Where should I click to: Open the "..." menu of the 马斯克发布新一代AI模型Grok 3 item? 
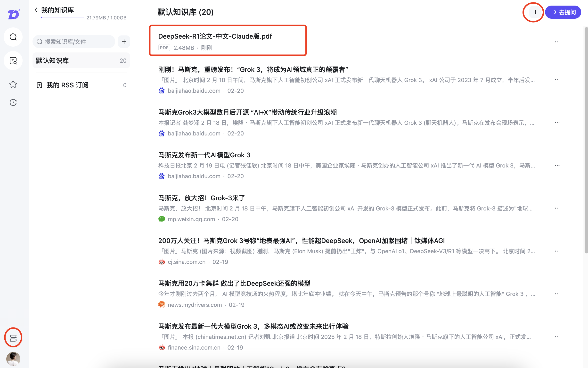[557, 165]
